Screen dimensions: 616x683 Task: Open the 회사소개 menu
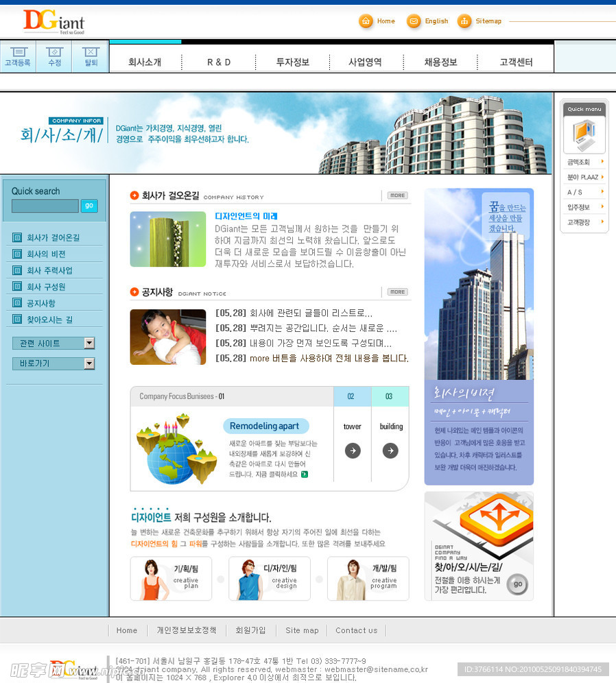[x=145, y=62]
